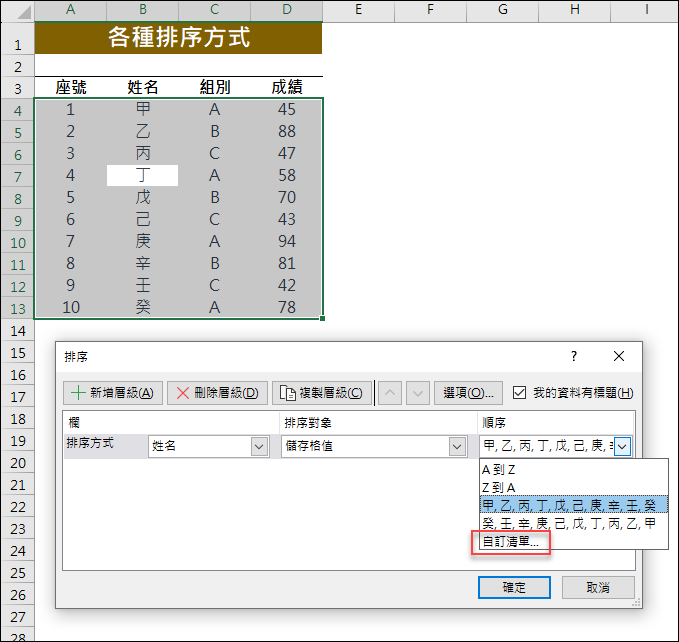Click the score cell 42
The image size is (679, 642).
[287, 285]
